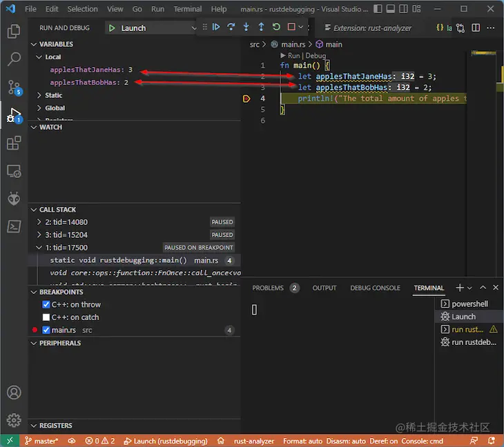Expand thread 2: tid=14080 in call stack

click(39, 222)
